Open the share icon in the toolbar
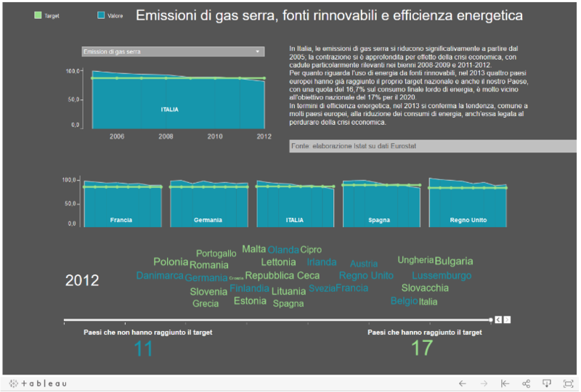581x392 pixels. click(527, 383)
